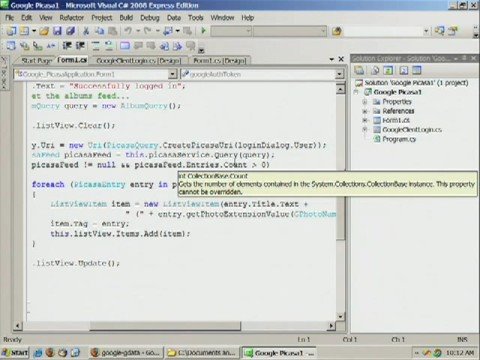The height and width of the screenshot is (360, 480).
Task: Click the horizontal scroll right arrow
Action: coord(331,326)
